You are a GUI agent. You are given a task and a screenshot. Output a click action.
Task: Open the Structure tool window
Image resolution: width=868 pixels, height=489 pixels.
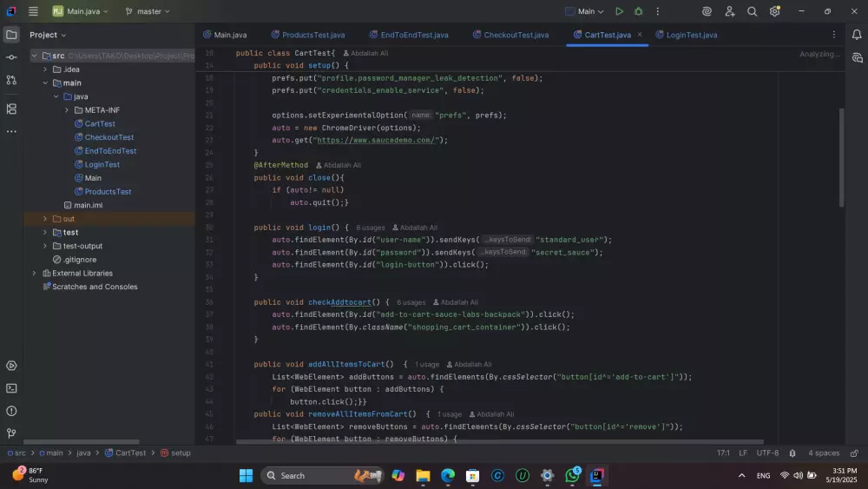coord(11,109)
